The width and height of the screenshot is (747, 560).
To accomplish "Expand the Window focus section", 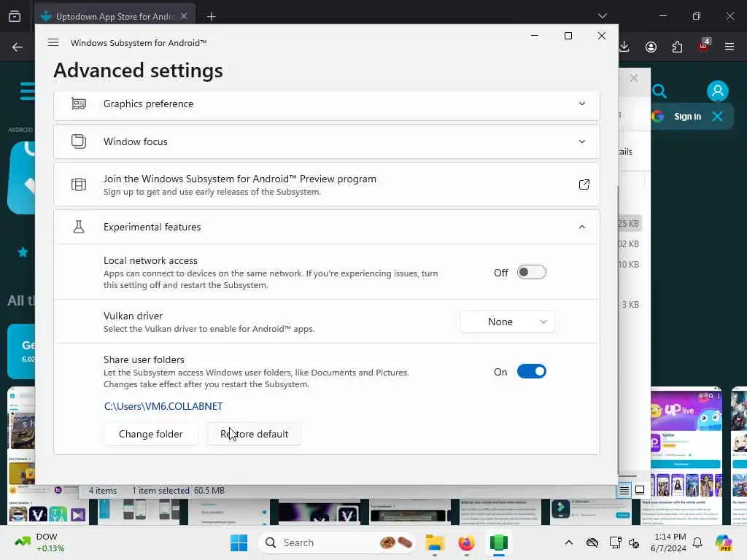I will pos(581,141).
